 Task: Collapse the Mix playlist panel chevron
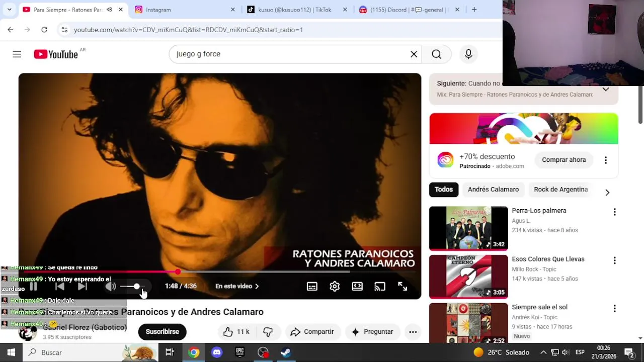tap(606, 89)
